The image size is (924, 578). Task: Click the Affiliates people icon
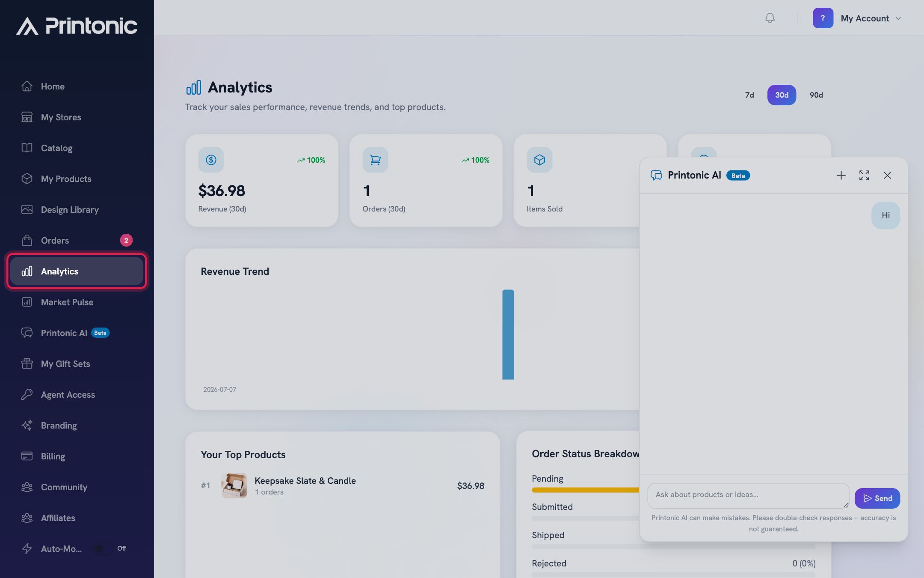(27, 518)
